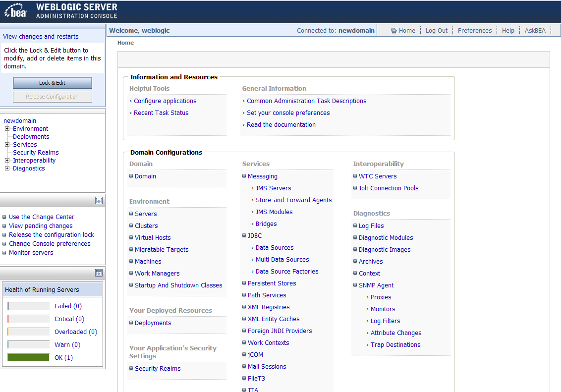Expand the Services tree node
This screenshot has width=561, height=392.
point(7,145)
